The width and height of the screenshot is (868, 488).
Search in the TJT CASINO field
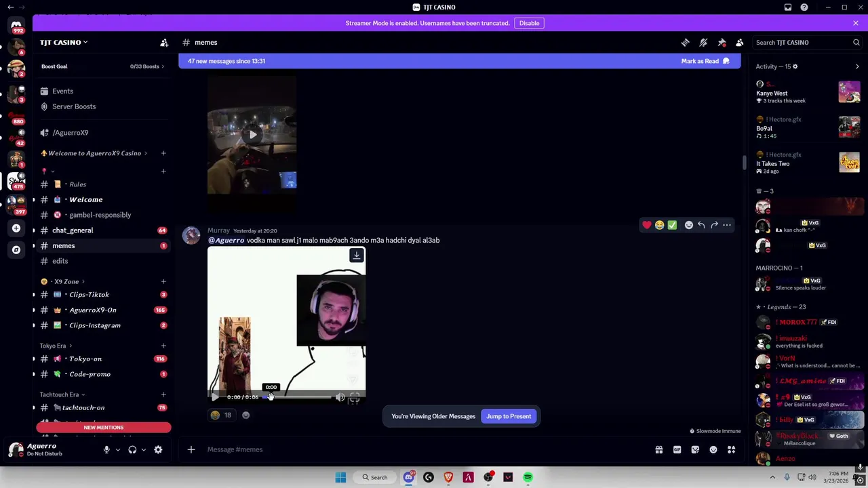(x=807, y=43)
